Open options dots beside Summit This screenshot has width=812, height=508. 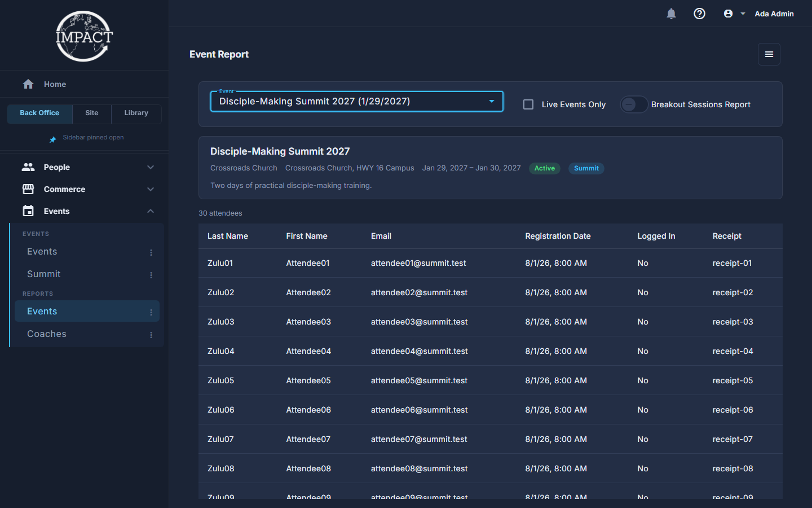[151, 275]
